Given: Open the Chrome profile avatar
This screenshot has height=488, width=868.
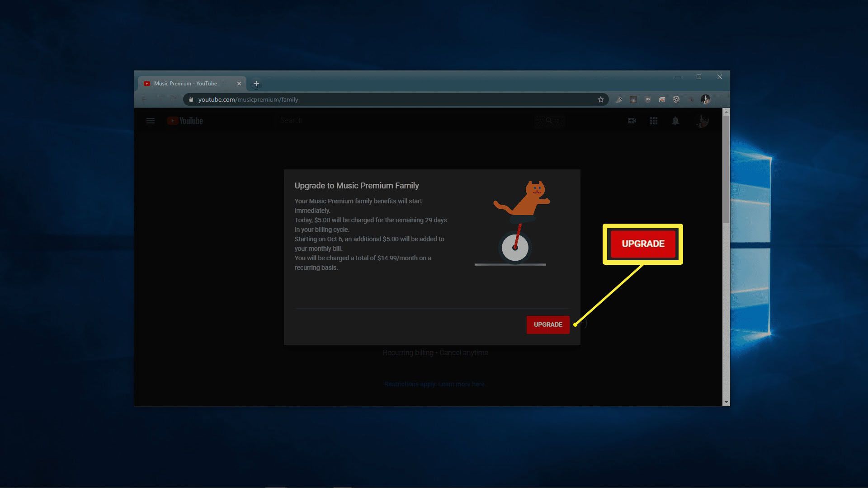Looking at the screenshot, I should pyautogui.click(x=705, y=99).
